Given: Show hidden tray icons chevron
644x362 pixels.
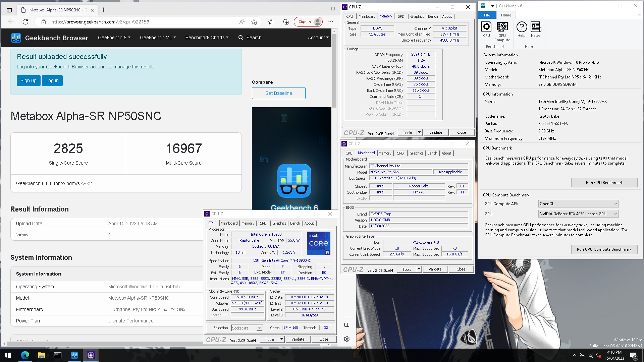Looking at the screenshot, I should [x=574, y=355].
